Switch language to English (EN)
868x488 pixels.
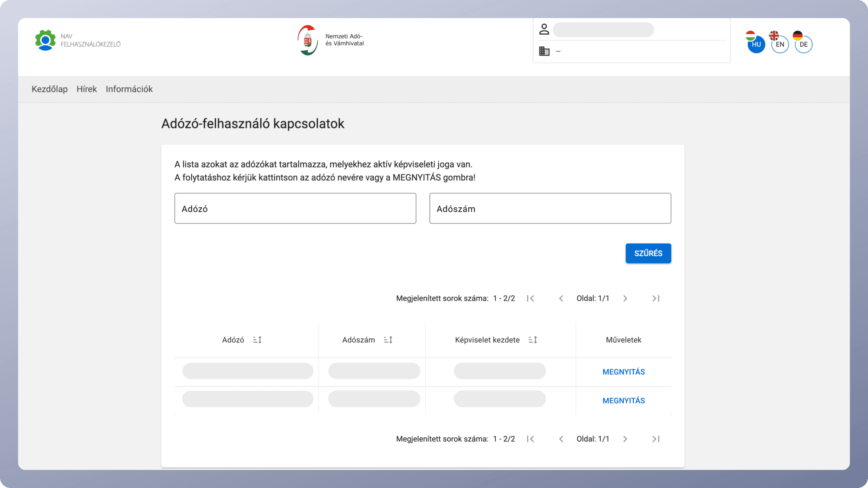[x=780, y=44]
